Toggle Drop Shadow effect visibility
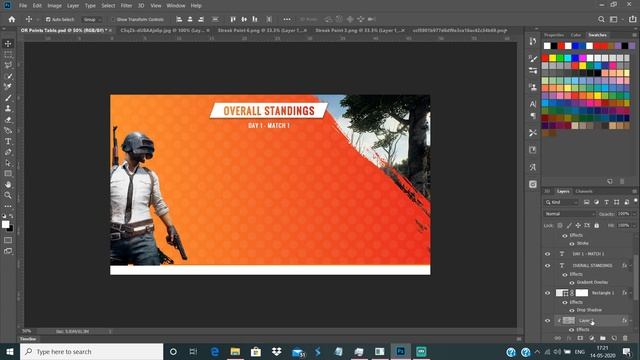The width and height of the screenshot is (640, 360). [572, 310]
